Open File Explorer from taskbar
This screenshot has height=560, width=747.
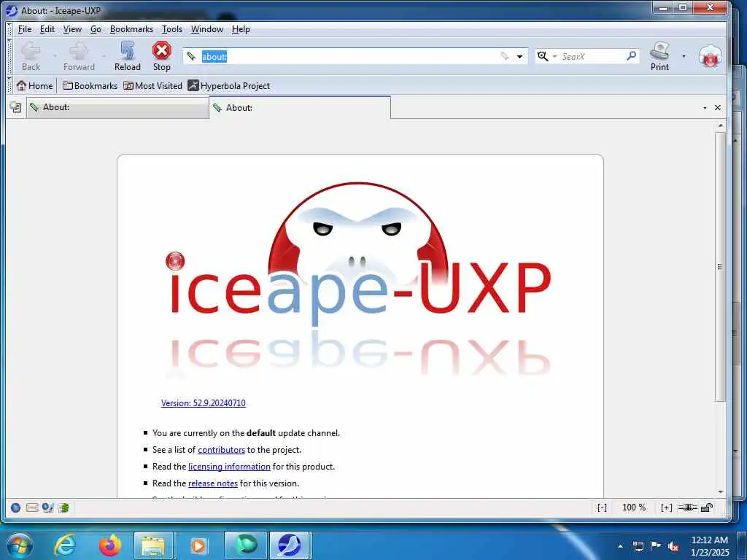coord(153,545)
